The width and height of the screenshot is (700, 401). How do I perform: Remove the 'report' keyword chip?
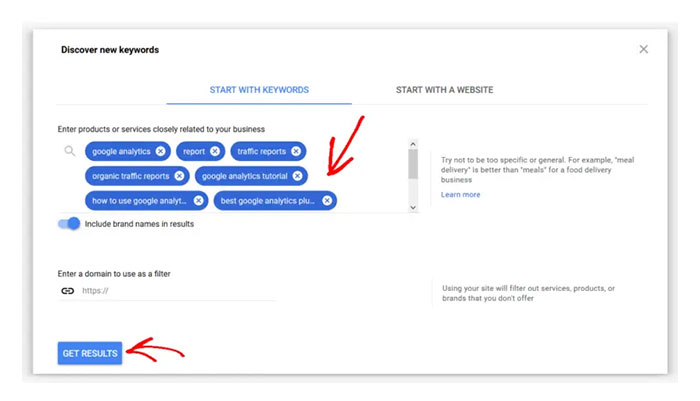tap(215, 152)
